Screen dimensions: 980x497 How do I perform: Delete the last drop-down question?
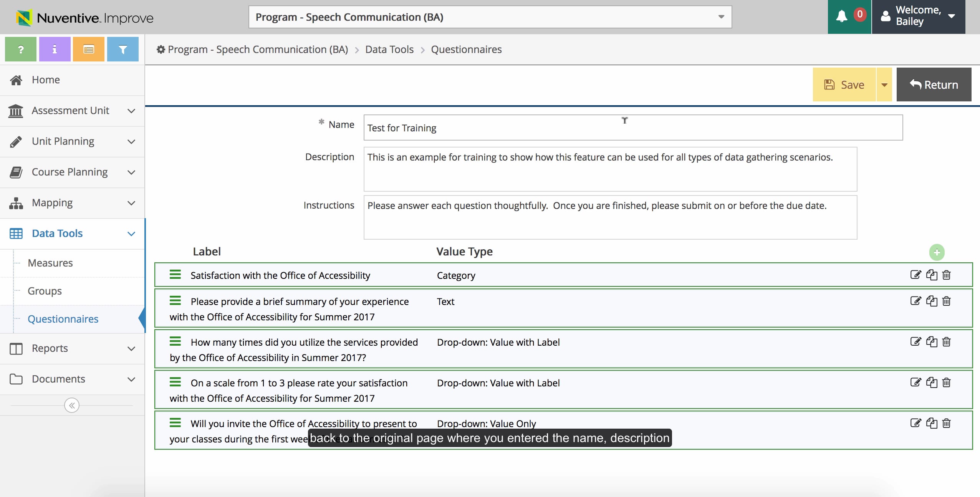(947, 423)
